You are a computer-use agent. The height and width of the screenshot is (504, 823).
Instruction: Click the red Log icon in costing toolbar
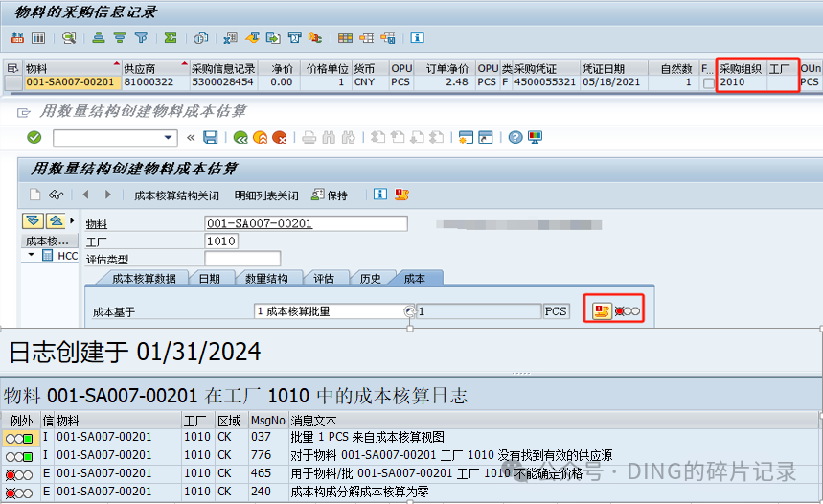[402, 195]
